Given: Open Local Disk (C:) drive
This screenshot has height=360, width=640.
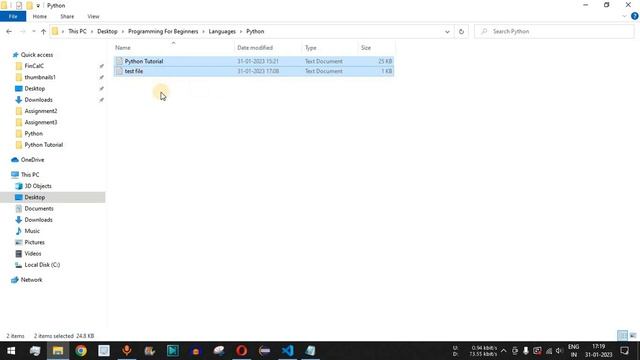Looking at the screenshot, I should pos(42,265).
